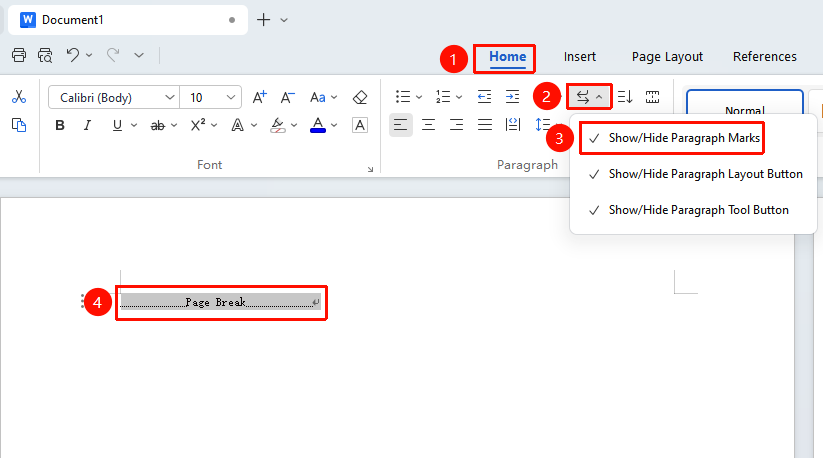Open the new tab options dropdown arrow
The width and height of the screenshot is (823, 458).
(x=284, y=20)
